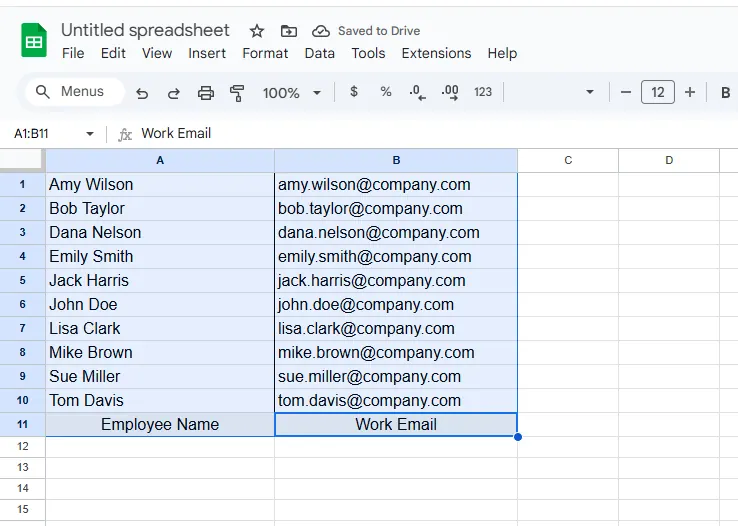
Task: Open the 100% zoom dropdown
Action: 291,93
